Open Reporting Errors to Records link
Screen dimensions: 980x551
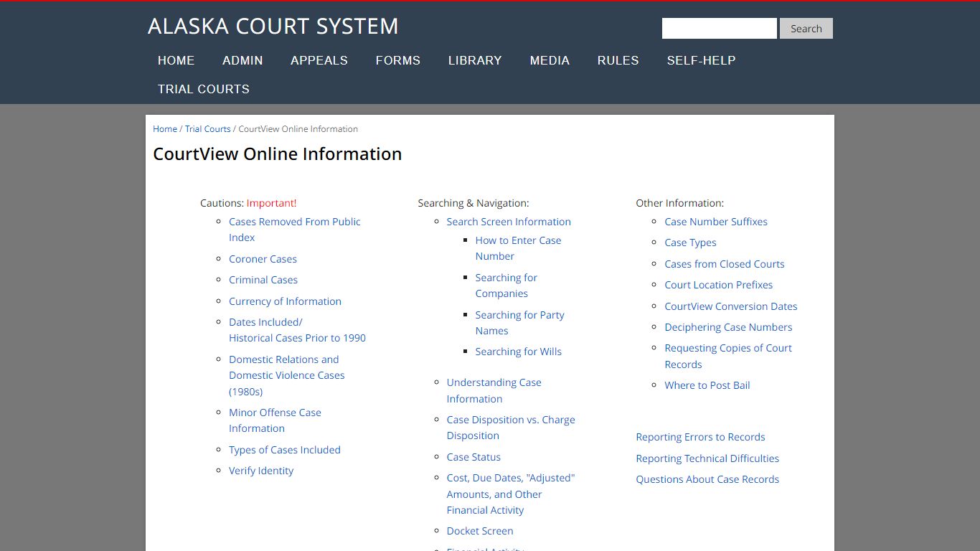pyautogui.click(x=700, y=437)
